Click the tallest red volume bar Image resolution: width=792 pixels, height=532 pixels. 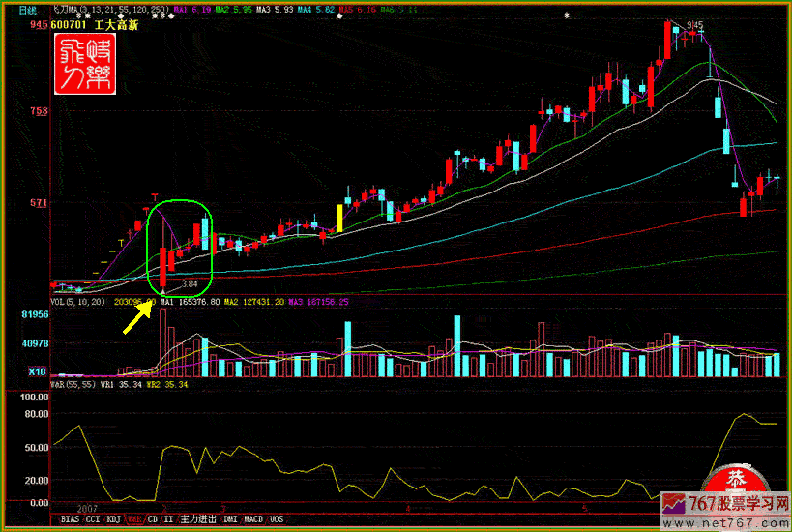point(162,342)
